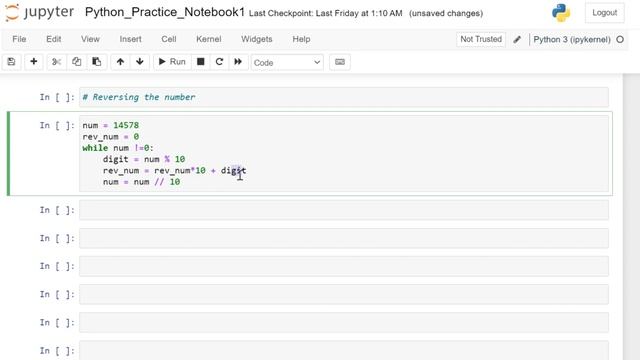Click the pencil edit mode indicator
Image resolution: width=640 pixels, height=360 pixels.
tap(517, 40)
